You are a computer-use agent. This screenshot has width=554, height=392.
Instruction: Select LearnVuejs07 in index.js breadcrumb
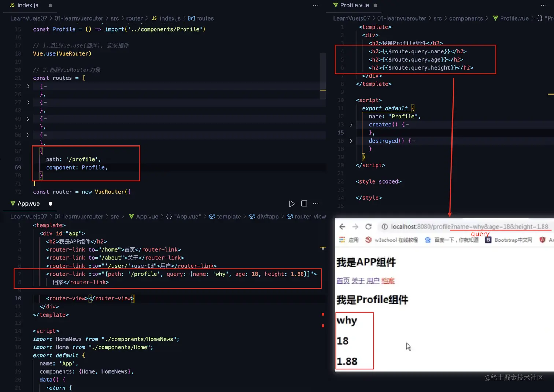pyautogui.click(x=29, y=18)
